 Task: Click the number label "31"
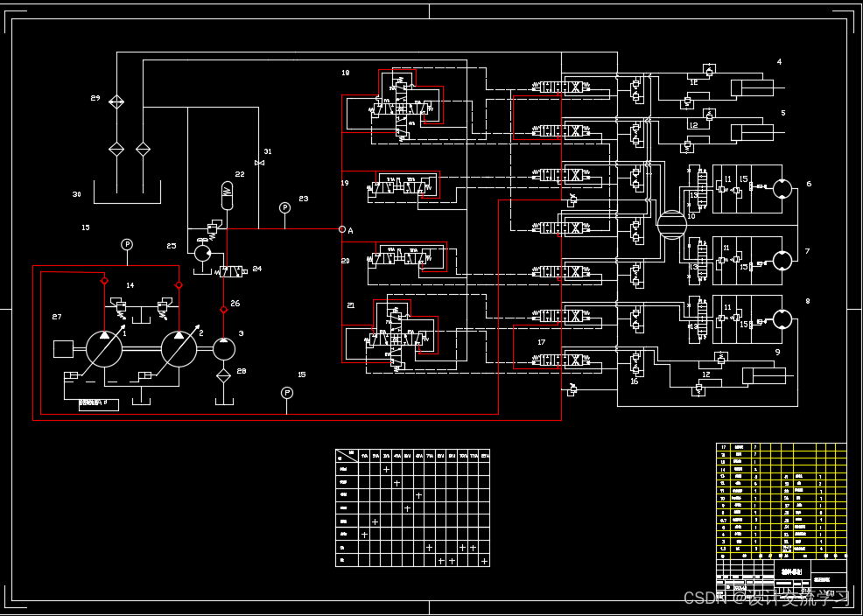pyautogui.click(x=268, y=151)
